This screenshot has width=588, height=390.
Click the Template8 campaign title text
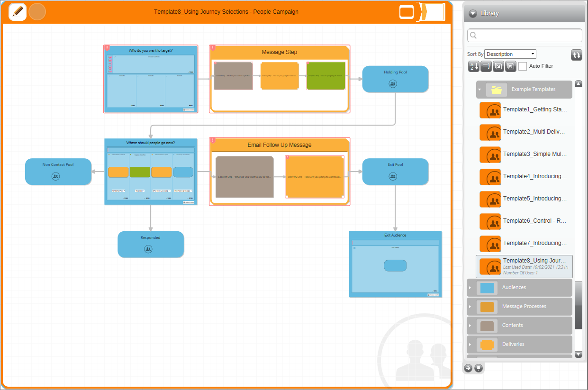(x=226, y=12)
